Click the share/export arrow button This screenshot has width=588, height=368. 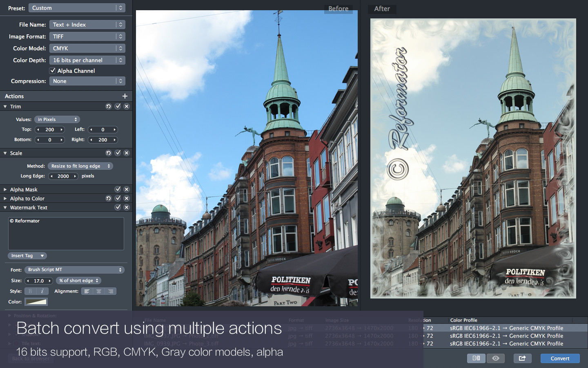(522, 358)
